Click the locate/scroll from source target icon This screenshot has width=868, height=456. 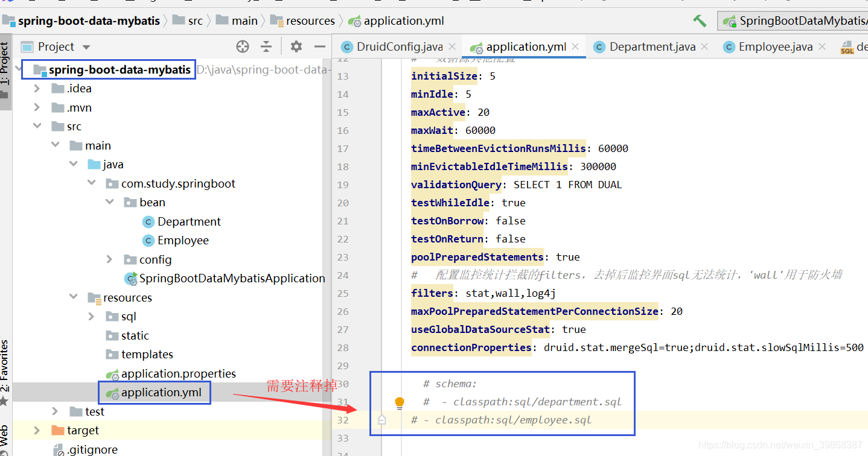pyautogui.click(x=243, y=46)
